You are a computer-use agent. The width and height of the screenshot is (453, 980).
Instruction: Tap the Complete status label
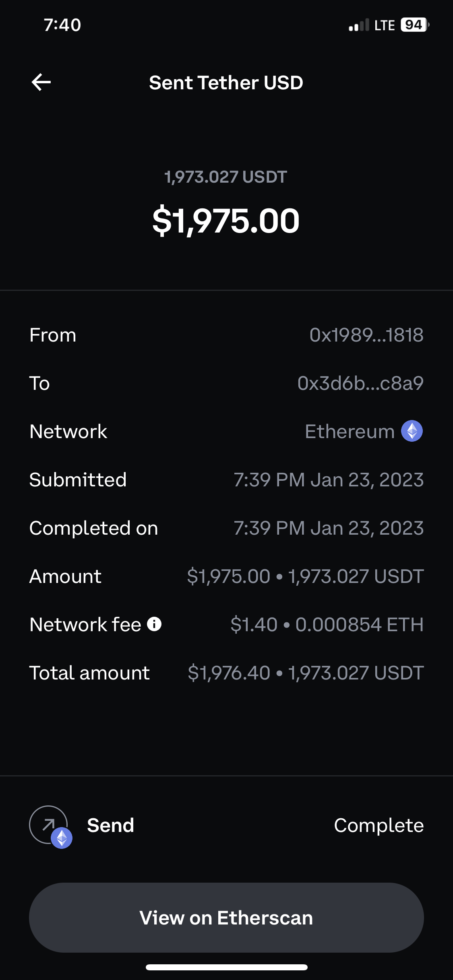point(379,826)
